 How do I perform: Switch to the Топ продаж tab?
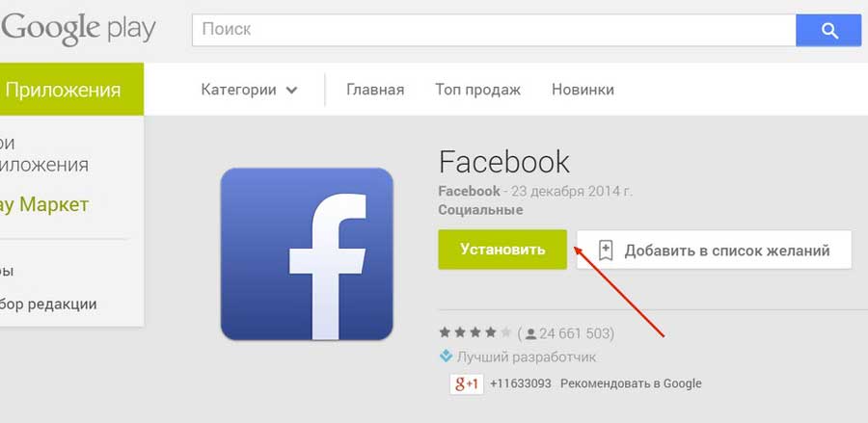point(477,90)
